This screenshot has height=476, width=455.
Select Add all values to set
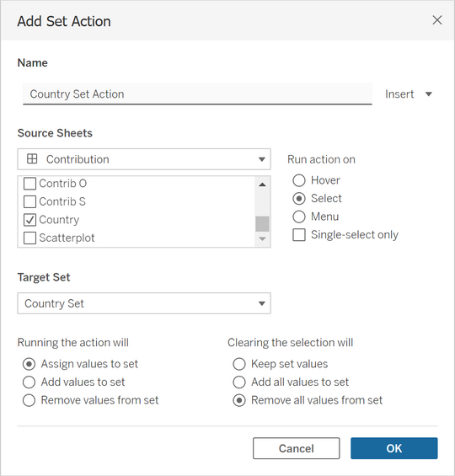(x=239, y=382)
